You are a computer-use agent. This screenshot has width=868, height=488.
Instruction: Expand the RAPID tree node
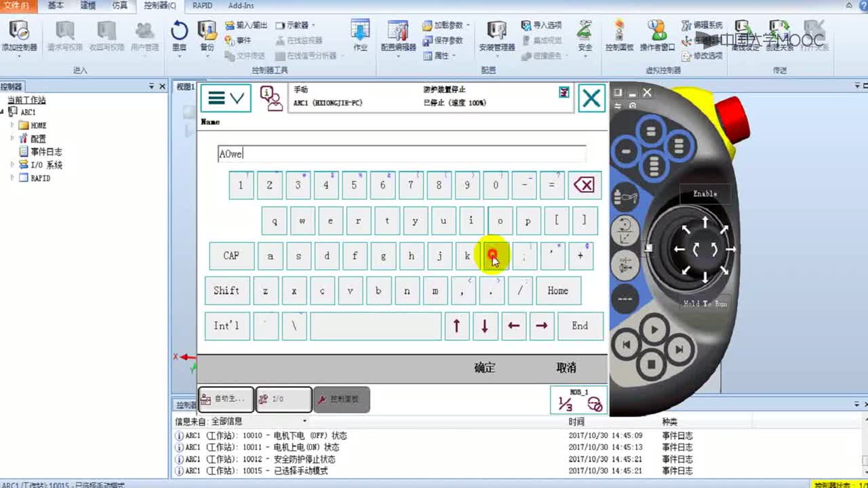click(12, 178)
